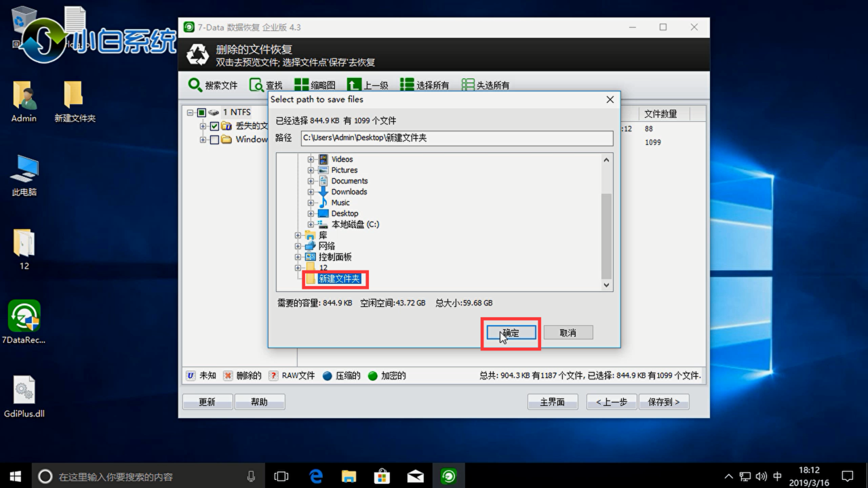Toggle the 1 NTFS drive checkbox
This screenshot has height=488, width=868.
click(x=201, y=113)
